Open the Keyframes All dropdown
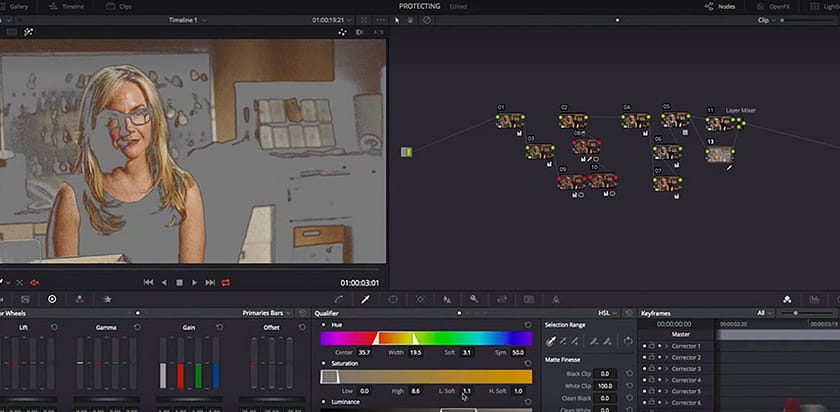 [765, 313]
